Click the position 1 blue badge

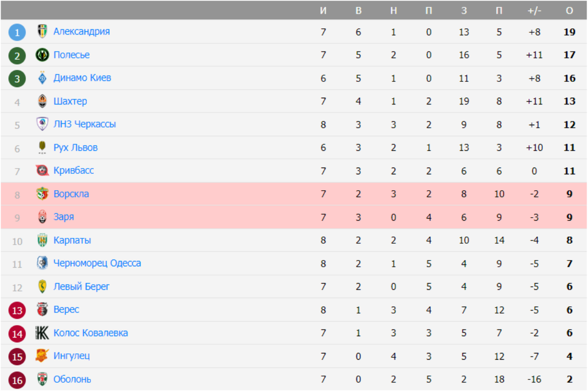(17, 32)
